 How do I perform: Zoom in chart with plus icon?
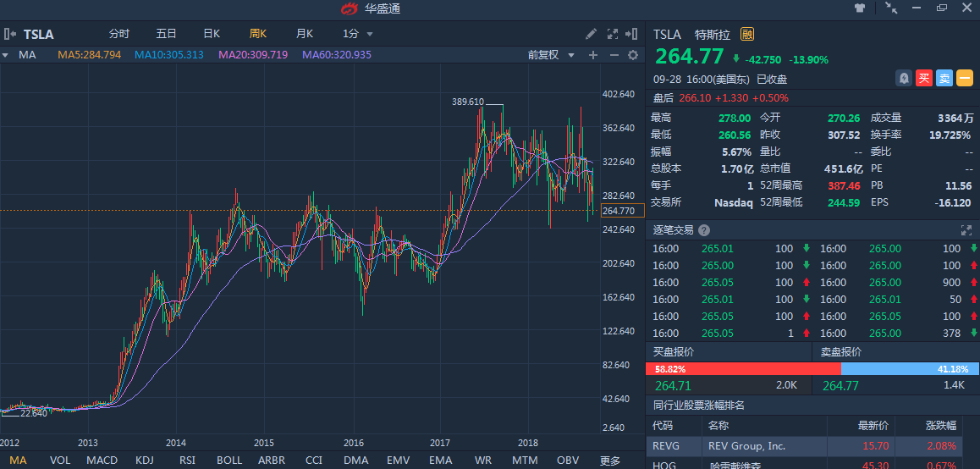592,55
